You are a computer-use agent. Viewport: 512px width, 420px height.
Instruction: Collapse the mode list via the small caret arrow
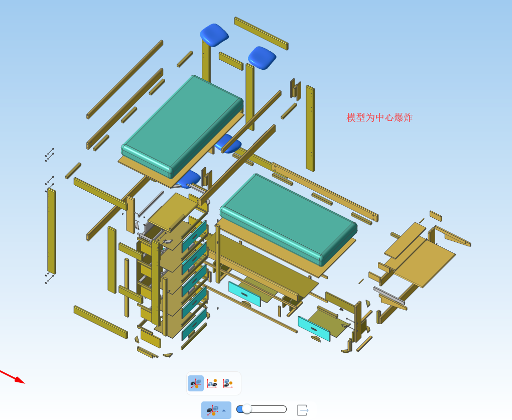pos(224,410)
